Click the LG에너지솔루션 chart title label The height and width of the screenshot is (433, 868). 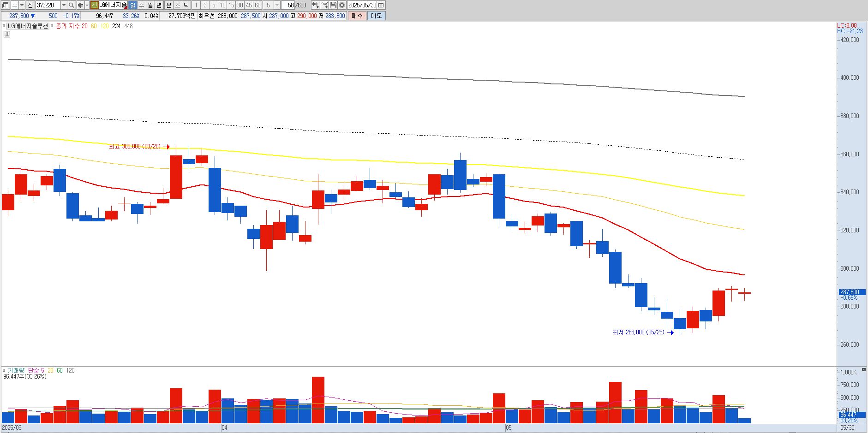point(28,26)
